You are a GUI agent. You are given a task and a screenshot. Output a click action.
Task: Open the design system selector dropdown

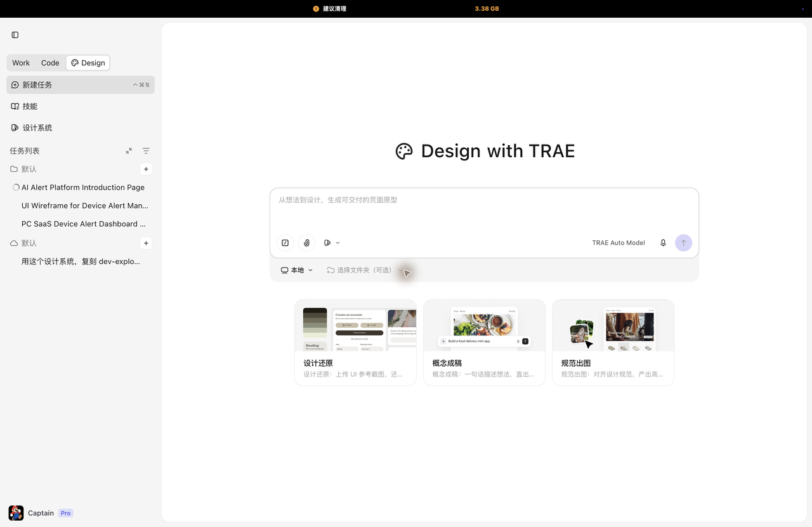coord(332,243)
